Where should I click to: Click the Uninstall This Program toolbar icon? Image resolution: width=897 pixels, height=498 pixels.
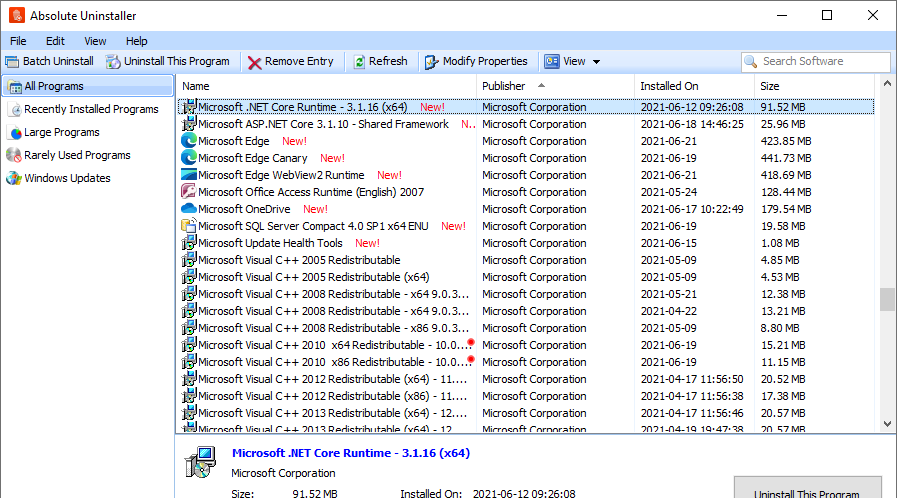pyautogui.click(x=113, y=62)
